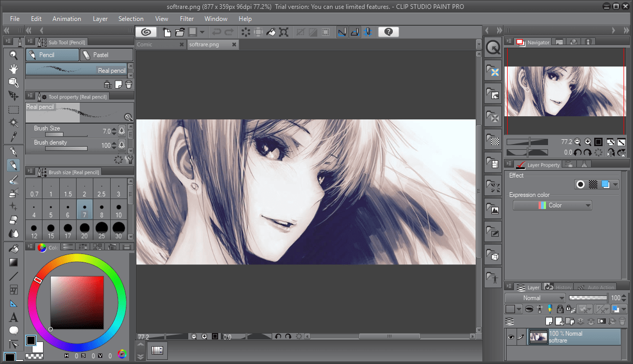The width and height of the screenshot is (633, 364).
Task: Flip the canvas view horizontally in Navigator
Action: tap(610, 153)
